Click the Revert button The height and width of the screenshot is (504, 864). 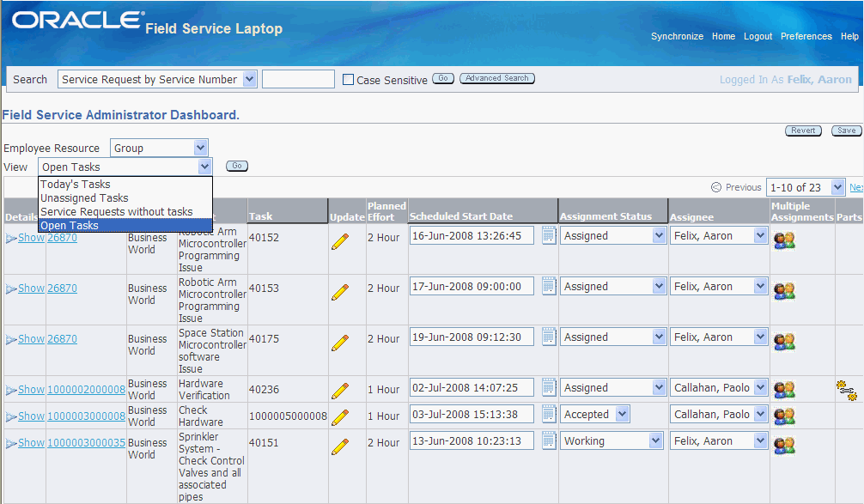pyautogui.click(x=803, y=131)
